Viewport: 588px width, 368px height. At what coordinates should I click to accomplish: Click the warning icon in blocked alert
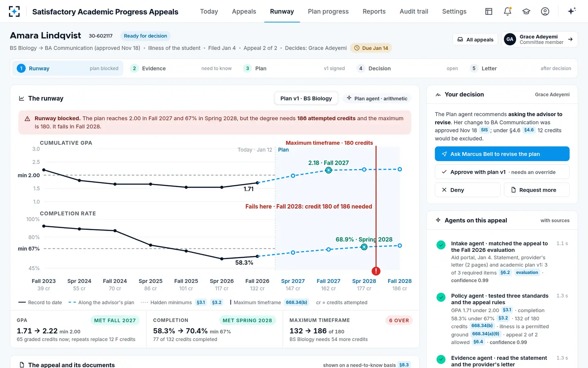27,119
